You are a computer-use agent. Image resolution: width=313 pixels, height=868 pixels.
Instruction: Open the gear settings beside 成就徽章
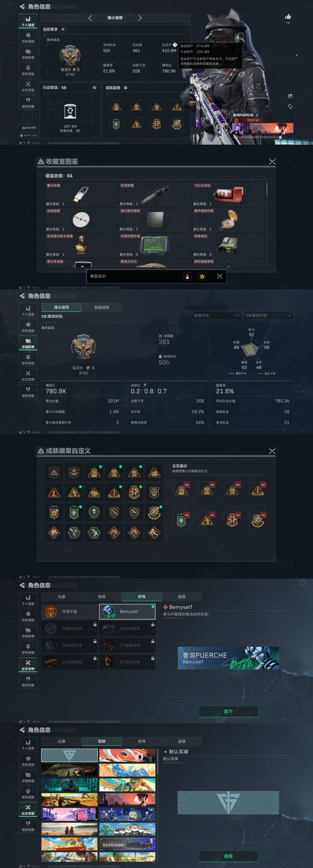125,87
